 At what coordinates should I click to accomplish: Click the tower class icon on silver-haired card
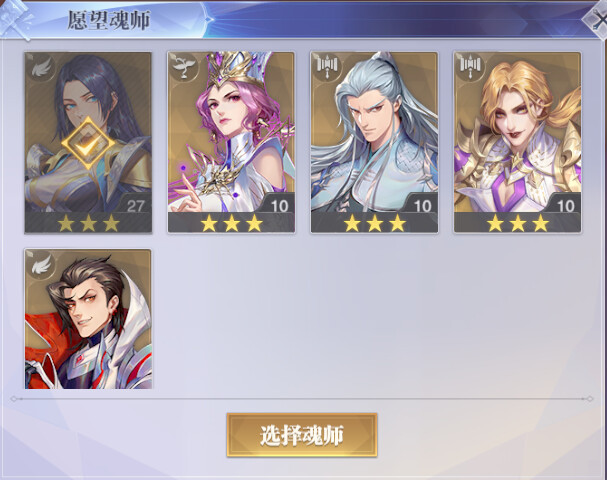pos(328,67)
